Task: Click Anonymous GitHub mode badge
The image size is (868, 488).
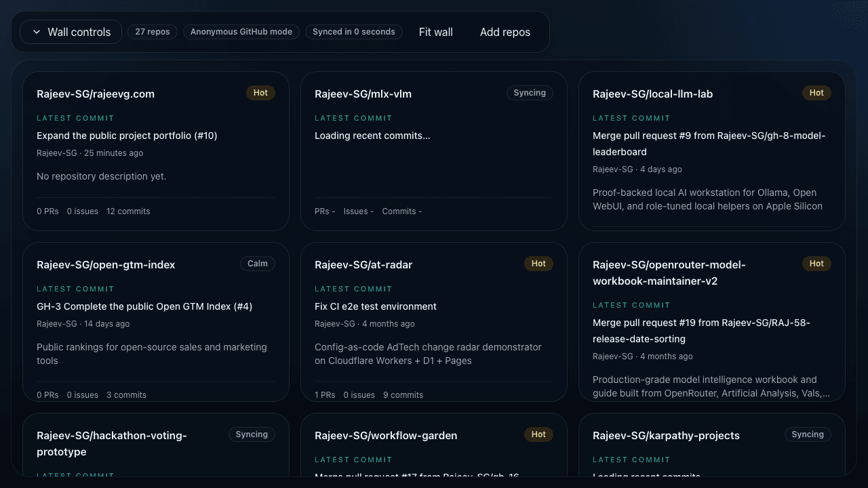Action: [241, 32]
